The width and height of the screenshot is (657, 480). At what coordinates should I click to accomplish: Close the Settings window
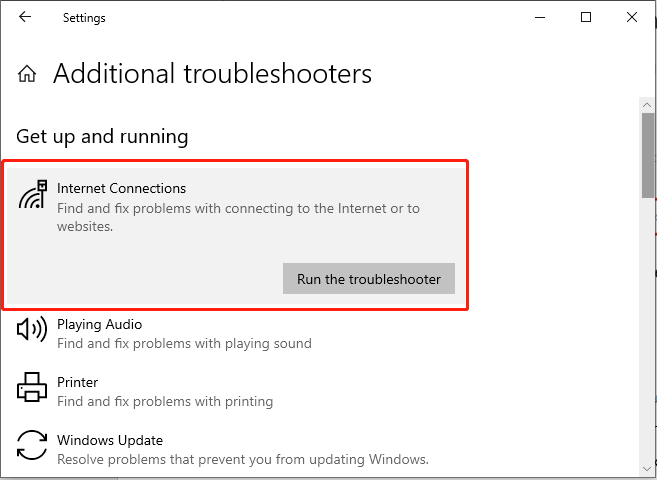pos(631,17)
